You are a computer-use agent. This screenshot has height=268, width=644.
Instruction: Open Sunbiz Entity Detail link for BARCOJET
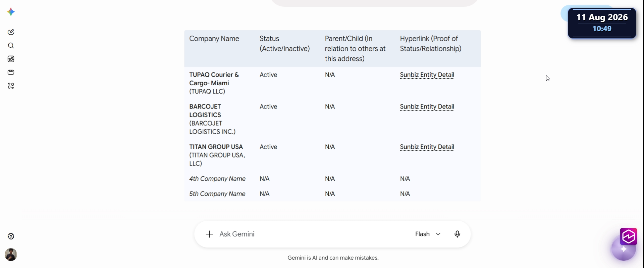click(427, 107)
